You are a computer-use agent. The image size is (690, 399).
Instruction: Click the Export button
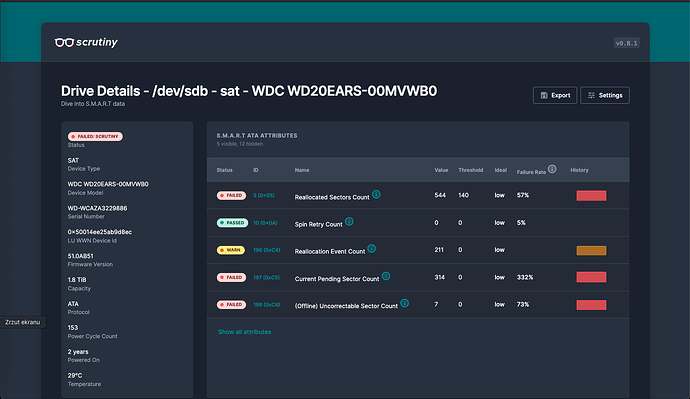[555, 95]
